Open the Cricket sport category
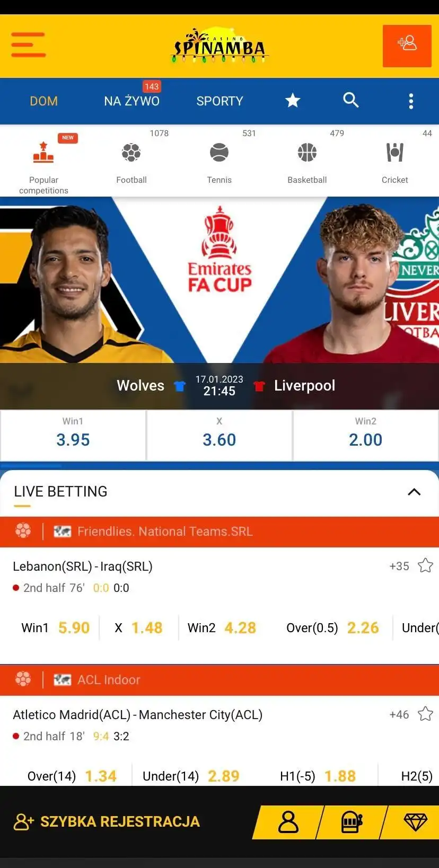The image size is (439, 868). (395, 162)
